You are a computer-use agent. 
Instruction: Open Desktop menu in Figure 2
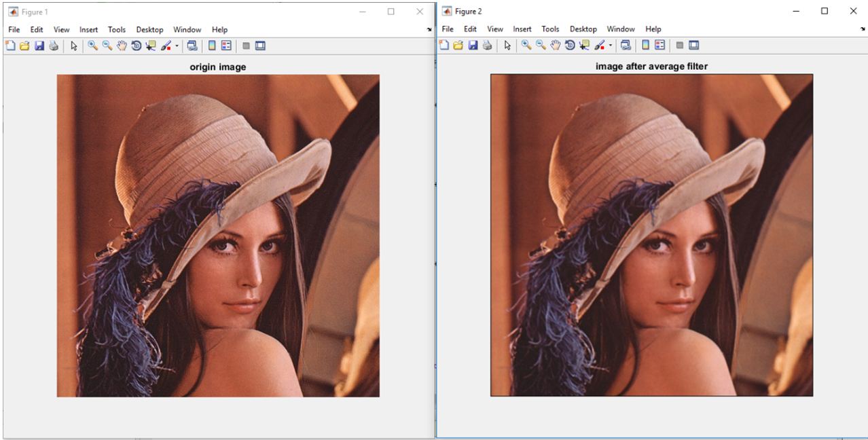click(583, 29)
